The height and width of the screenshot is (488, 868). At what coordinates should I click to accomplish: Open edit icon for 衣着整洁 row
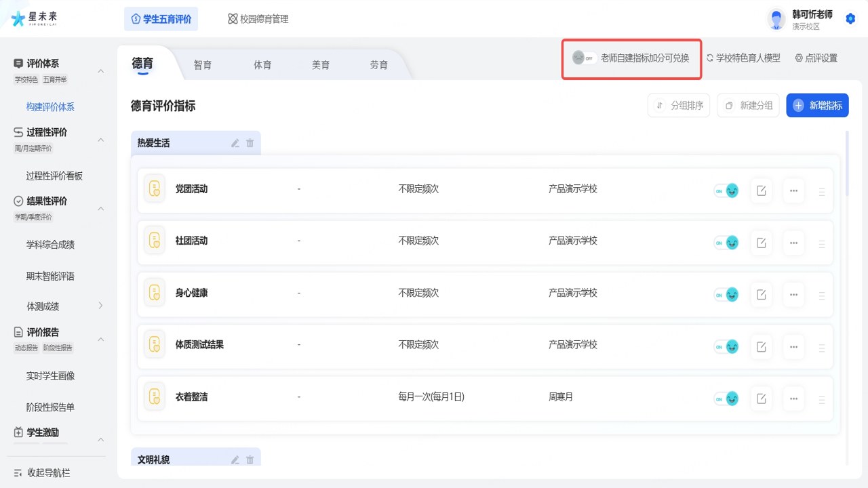[x=761, y=398]
